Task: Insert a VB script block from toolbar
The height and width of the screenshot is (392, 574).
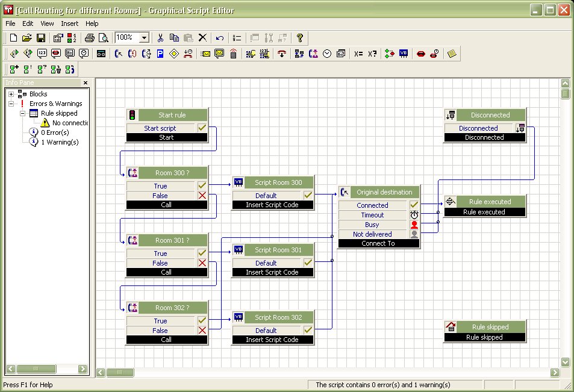Action: pyautogui.click(x=404, y=54)
